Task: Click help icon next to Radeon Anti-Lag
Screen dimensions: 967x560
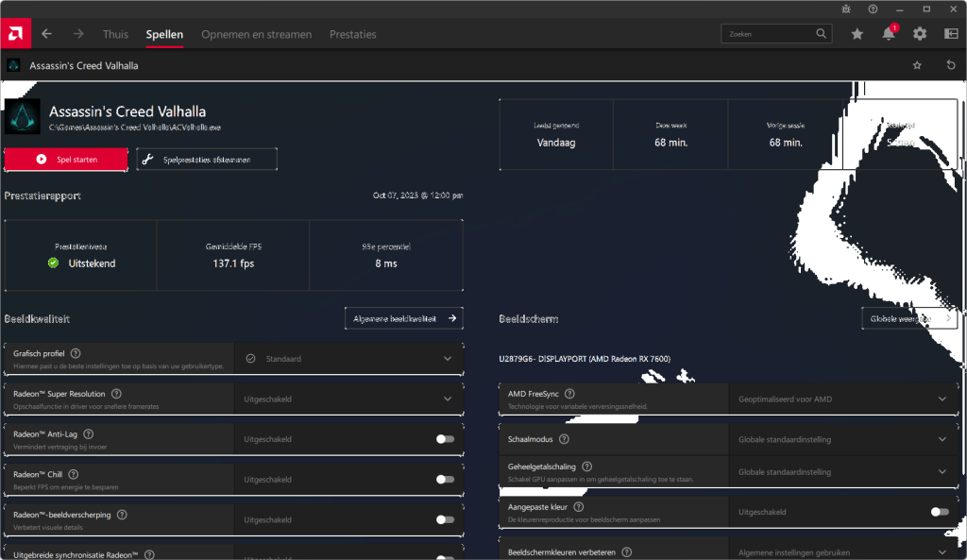Action: click(88, 433)
